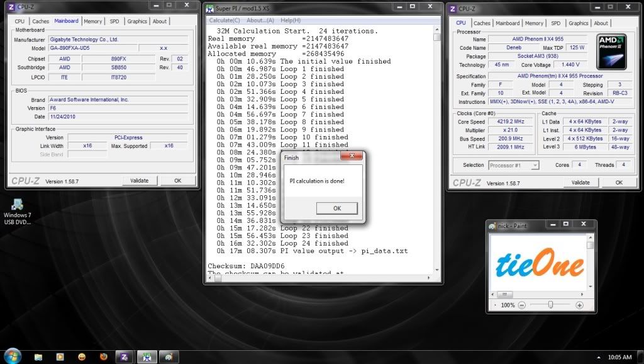
Task: Click the Checksum: DAA09DD6 line in Super PI
Action: (246, 266)
